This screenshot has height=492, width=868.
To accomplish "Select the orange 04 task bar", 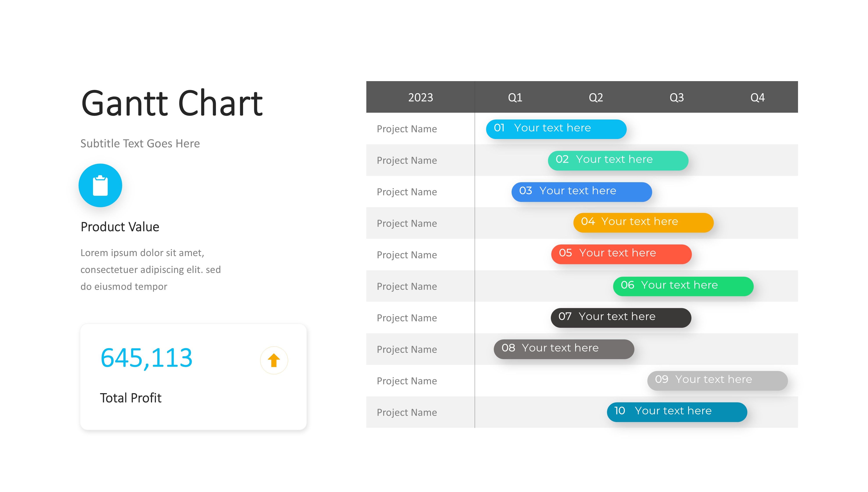I will (x=643, y=222).
